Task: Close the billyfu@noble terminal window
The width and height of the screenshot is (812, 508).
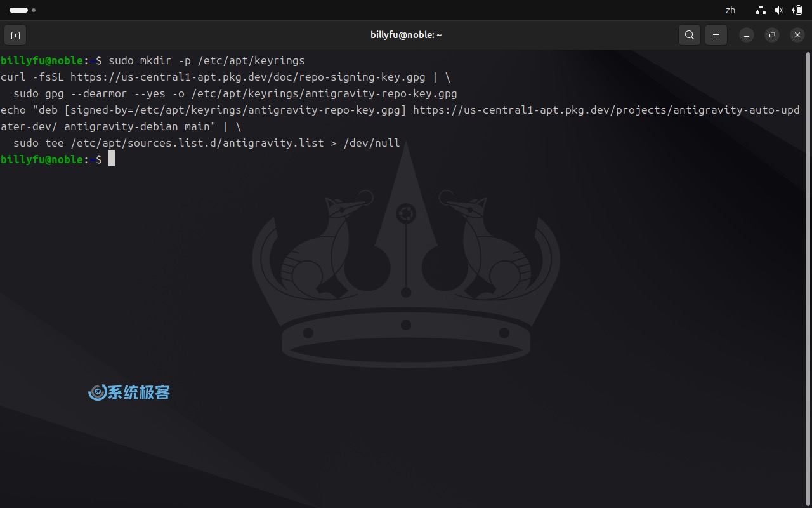Action: (x=797, y=35)
